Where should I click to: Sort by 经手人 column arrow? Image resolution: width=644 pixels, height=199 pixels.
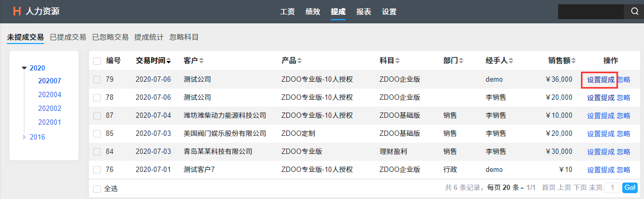coord(511,61)
